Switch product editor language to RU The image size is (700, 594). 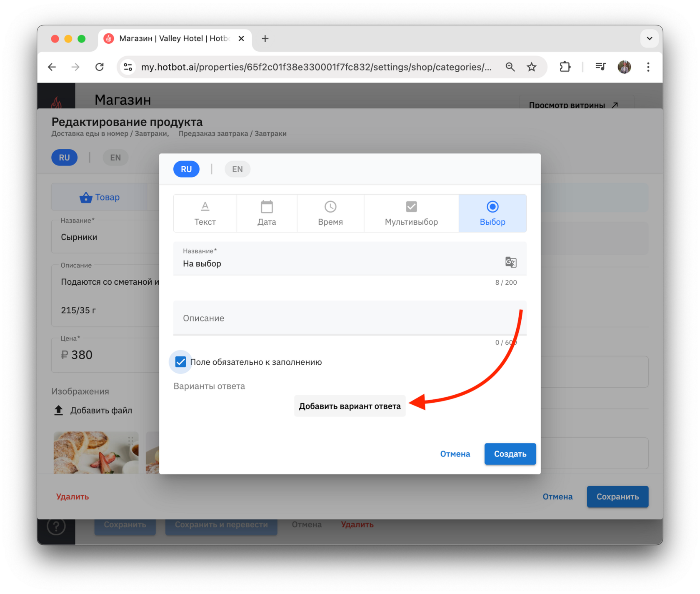pos(64,158)
